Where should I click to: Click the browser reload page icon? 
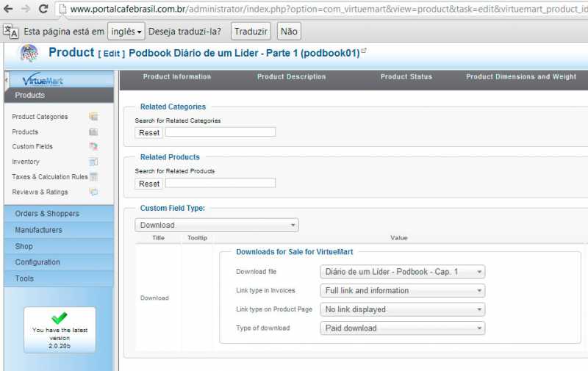coord(43,9)
